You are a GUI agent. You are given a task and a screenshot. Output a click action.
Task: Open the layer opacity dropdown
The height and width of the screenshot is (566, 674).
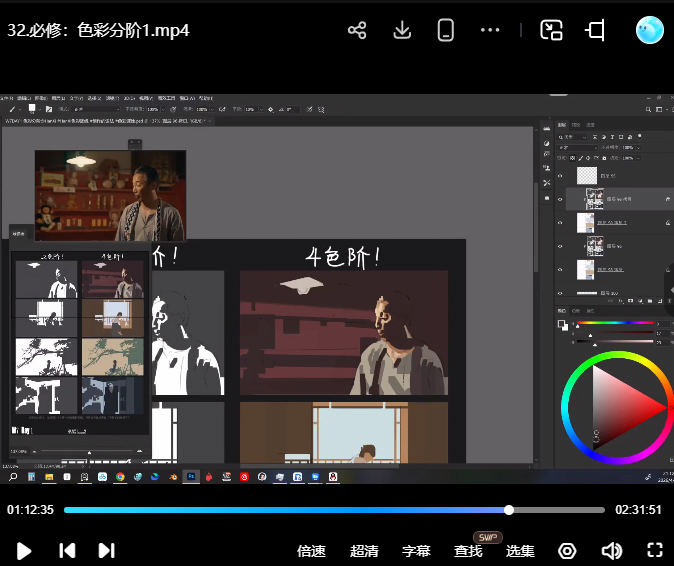(630, 147)
